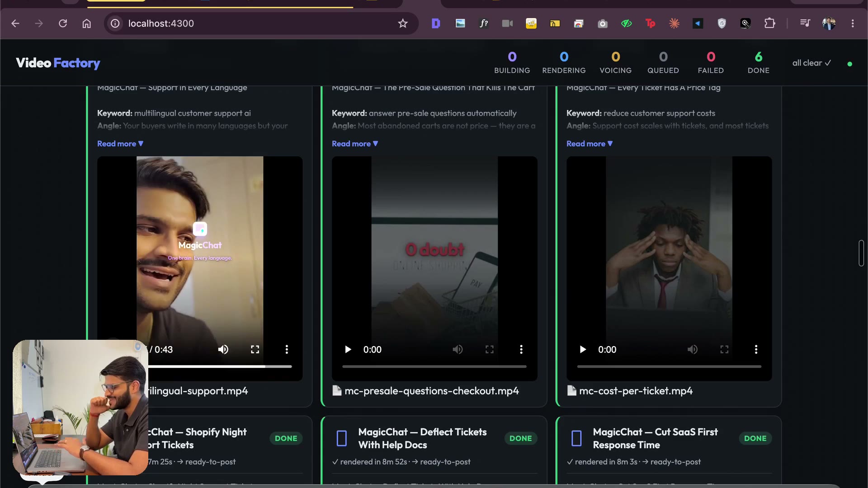Open the Extensions puzzle menu
Viewport: 868px width, 488px height.
click(x=769, y=23)
